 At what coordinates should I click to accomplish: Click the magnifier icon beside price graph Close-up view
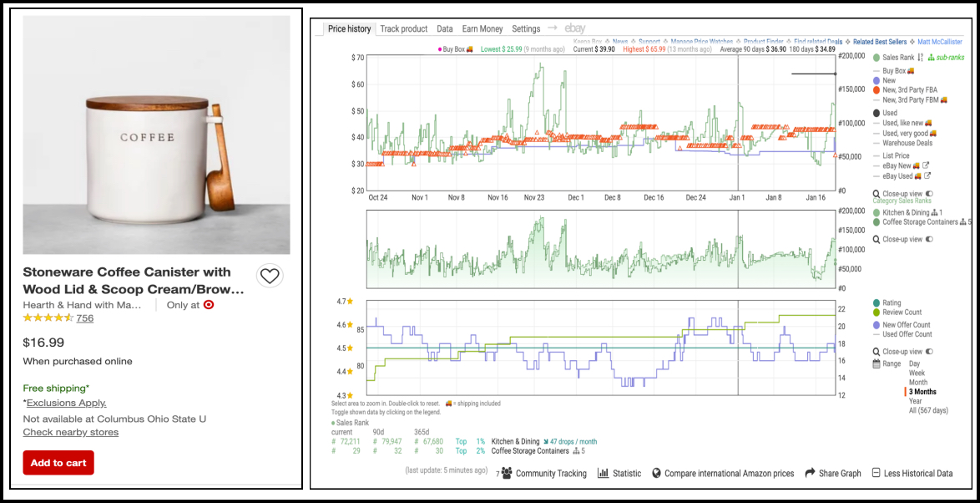(x=876, y=194)
